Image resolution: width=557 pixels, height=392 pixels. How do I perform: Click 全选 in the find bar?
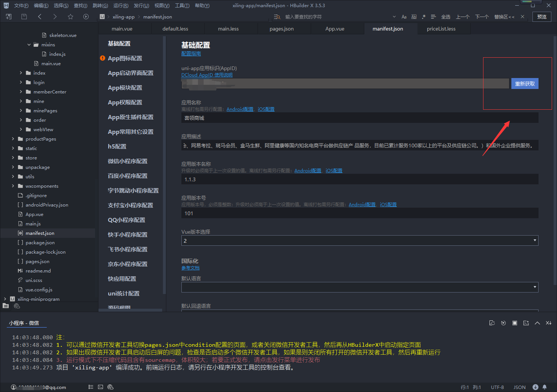tap(446, 17)
